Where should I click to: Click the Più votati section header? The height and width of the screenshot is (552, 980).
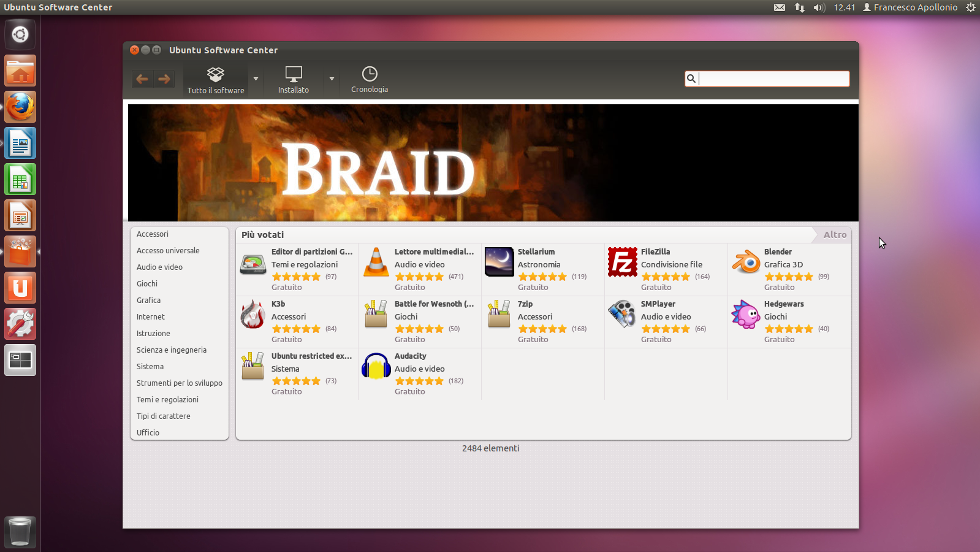[x=262, y=235]
